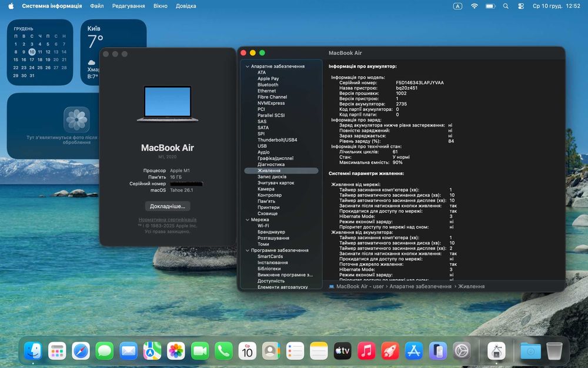Open the Файл menu
588x368 pixels.
point(97,6)
